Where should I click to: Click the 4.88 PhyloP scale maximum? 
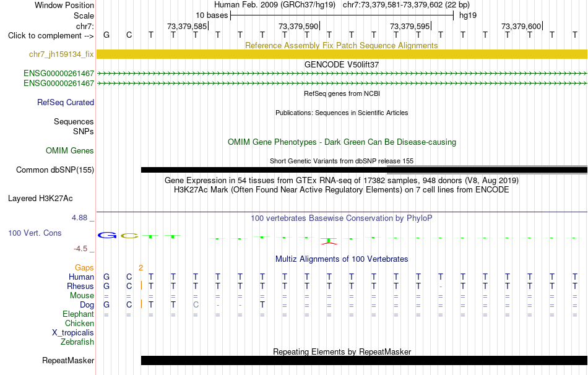pos(83,218)
